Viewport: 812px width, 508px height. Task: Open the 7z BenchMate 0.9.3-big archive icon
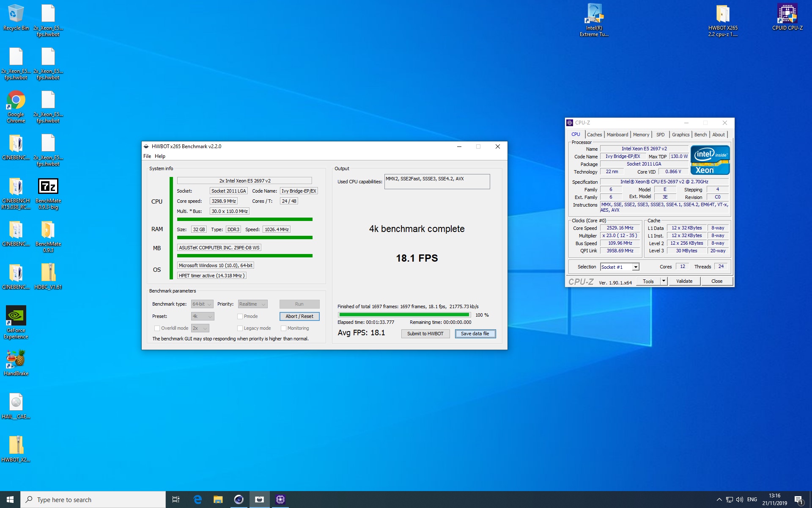coord(48,193)
